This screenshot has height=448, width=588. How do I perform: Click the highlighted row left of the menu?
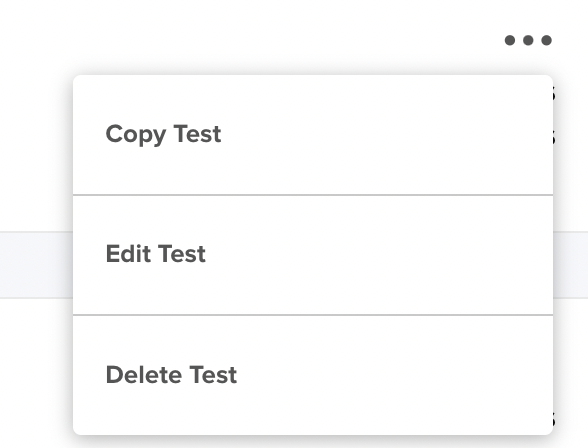point(36,265)
